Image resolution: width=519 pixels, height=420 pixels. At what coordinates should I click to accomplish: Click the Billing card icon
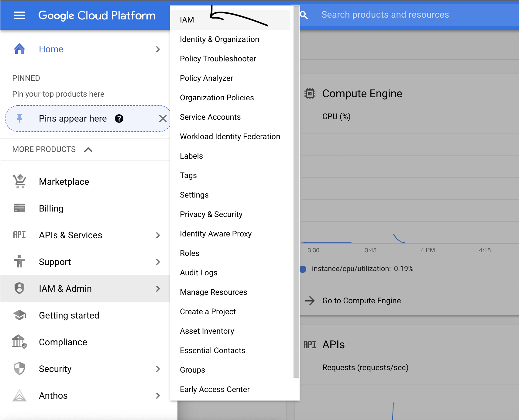coord(19,208)
